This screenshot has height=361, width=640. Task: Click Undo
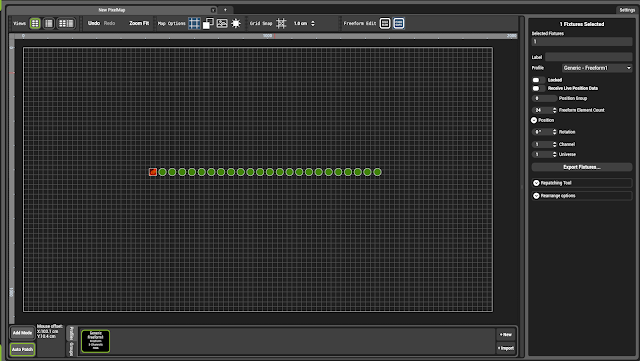[x=94, y=23]
